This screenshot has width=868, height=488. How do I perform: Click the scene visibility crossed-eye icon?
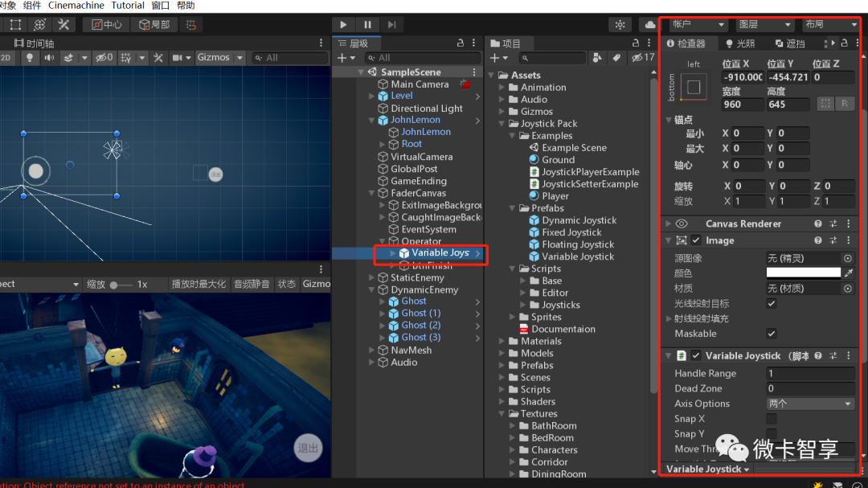100,57
